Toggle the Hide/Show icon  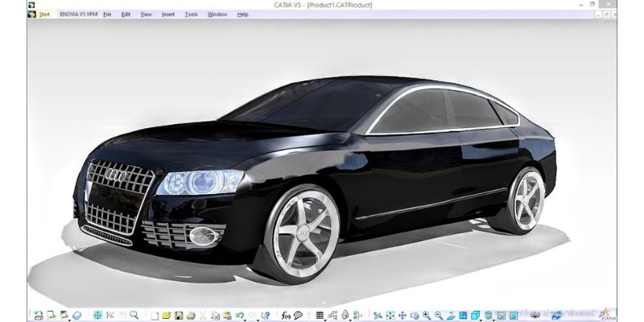pos(501,316)
